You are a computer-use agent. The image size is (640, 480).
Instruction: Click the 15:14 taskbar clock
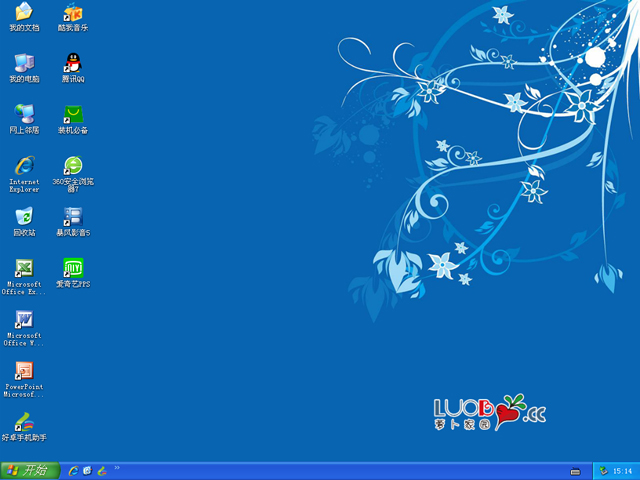pos(622,471)
